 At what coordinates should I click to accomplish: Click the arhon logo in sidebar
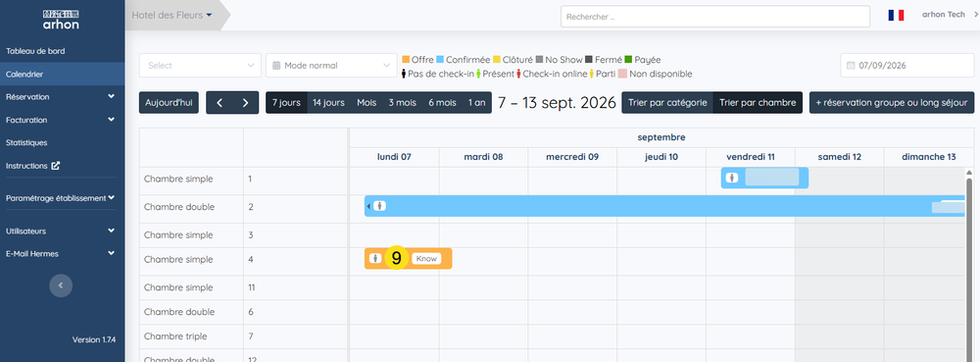coord(61,20)
